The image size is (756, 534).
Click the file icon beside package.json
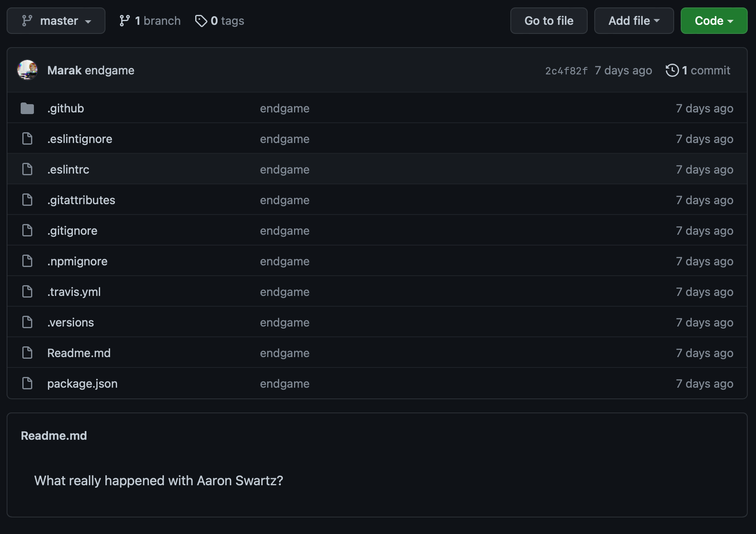coord(27,384)
